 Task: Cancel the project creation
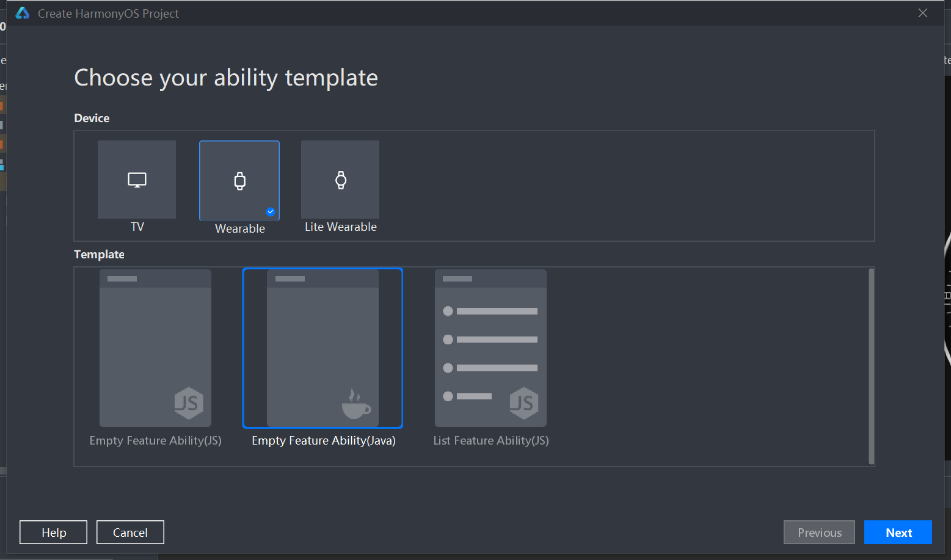click(130, 533)
